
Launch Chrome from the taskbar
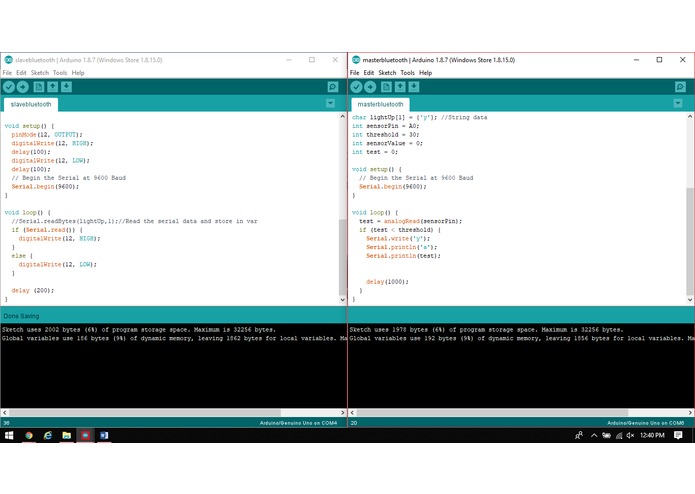(29, 436)
